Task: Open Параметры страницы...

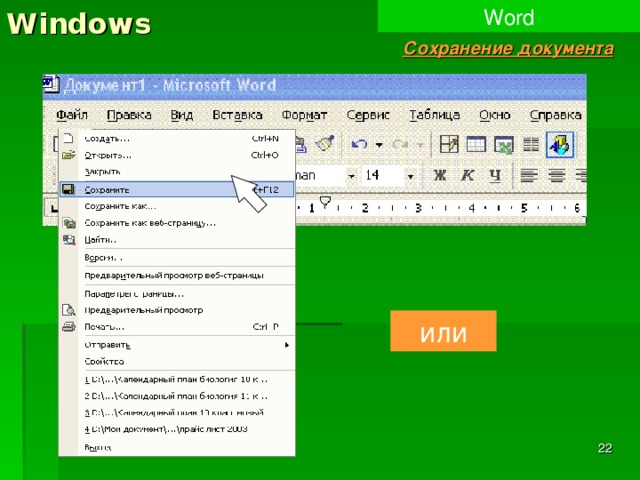Action: pyautogui.click(x=177, y=294)
